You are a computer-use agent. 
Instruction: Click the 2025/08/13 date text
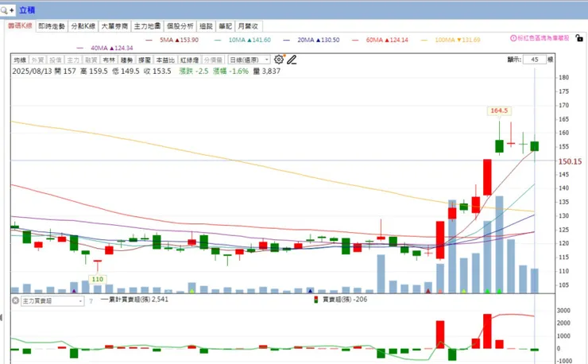coord(32,71)
